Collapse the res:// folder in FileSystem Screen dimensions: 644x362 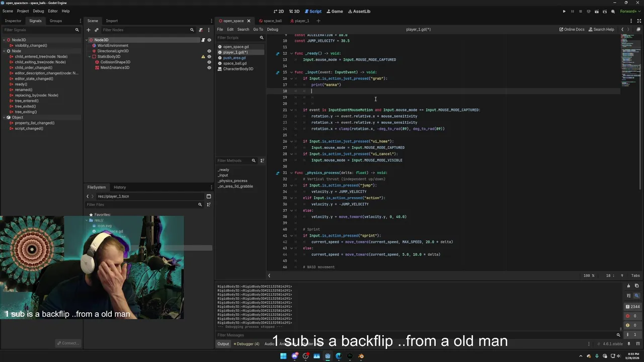pyautogui.click(x=87, y=220)
